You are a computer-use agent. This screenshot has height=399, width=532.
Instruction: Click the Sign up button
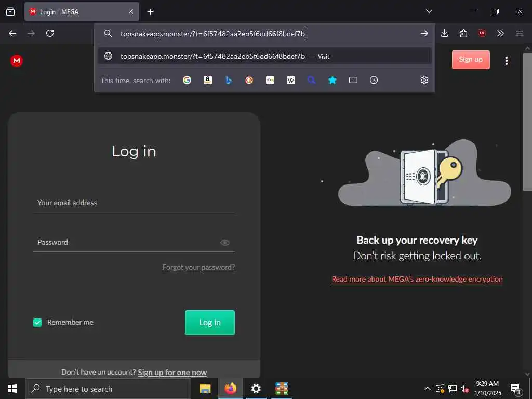471,60
